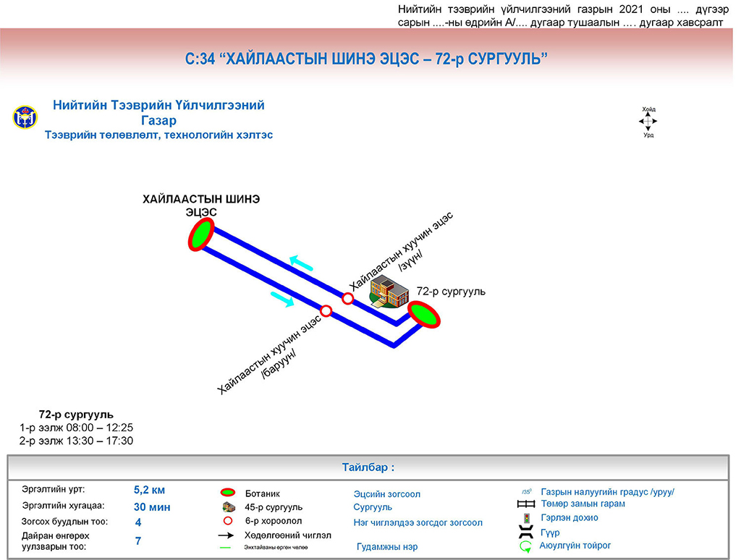This screenshot has height=560, width=741.
Task: Click the traffic light icon in legend
Action: tap(526, 518)
